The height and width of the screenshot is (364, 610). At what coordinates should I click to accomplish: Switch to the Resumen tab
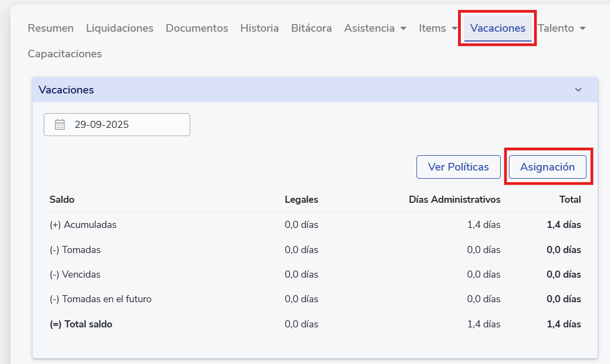(51, 28)
